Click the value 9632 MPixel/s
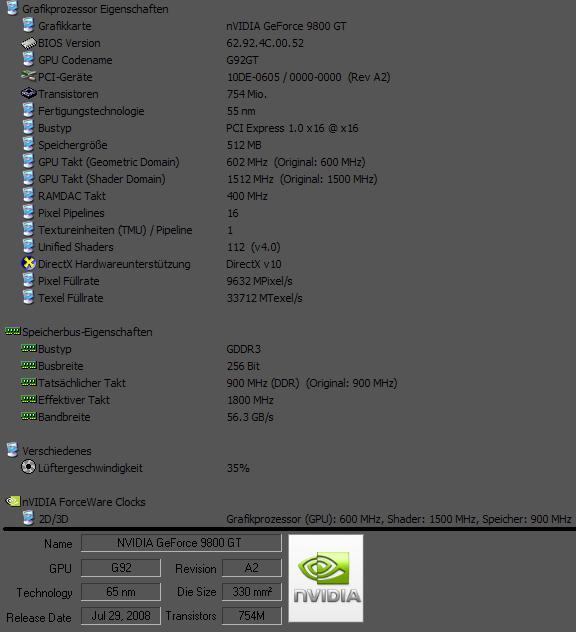The height and width of the screenshot is (632, 576). coord(259,281)
